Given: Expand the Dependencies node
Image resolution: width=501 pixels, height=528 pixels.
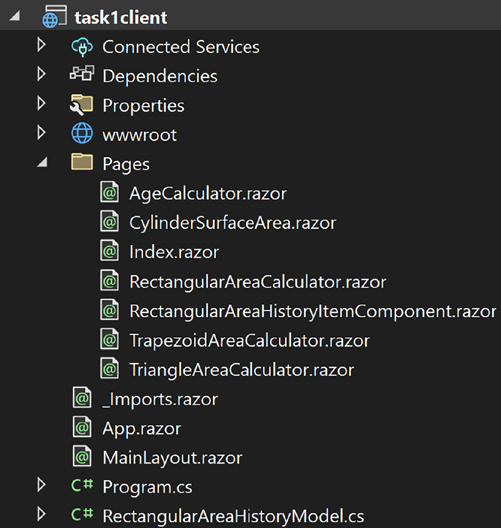Looking at the screenshot, I should pos(41,74).
